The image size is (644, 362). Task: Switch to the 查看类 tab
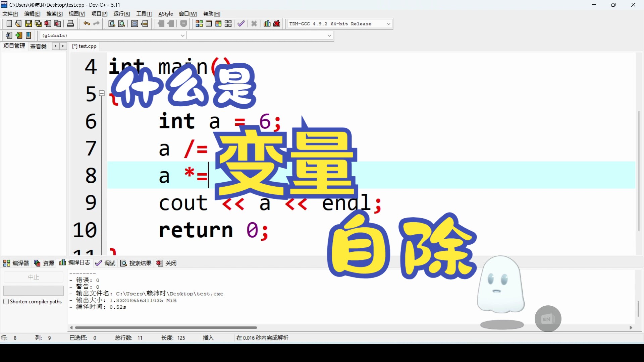[x=38, y=46]
